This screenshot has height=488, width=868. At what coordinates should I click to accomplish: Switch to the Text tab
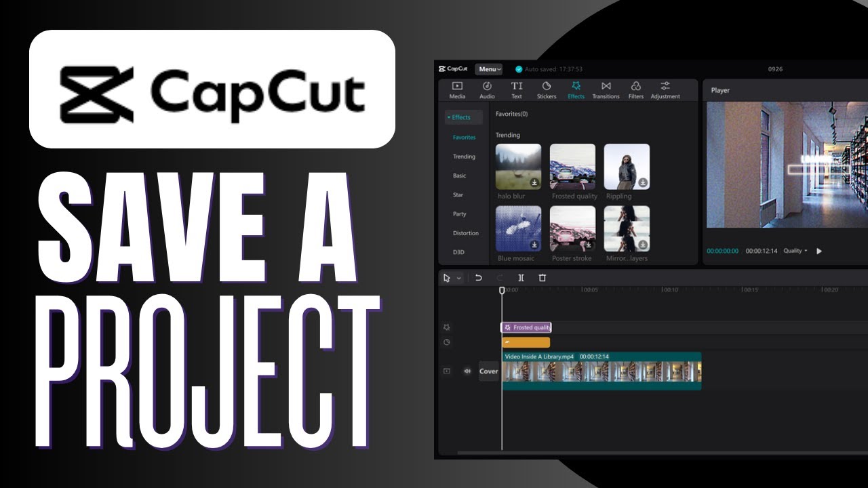point(517,89)
